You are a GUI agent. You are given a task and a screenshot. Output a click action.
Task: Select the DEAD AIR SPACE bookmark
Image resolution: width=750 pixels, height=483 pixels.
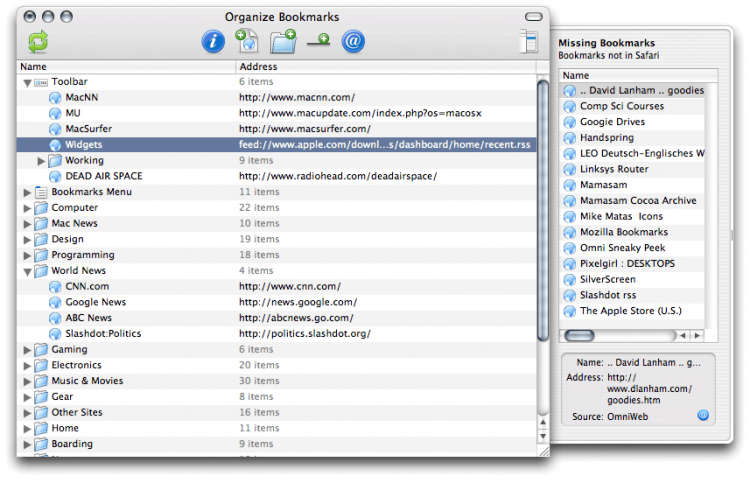(103, 176)
